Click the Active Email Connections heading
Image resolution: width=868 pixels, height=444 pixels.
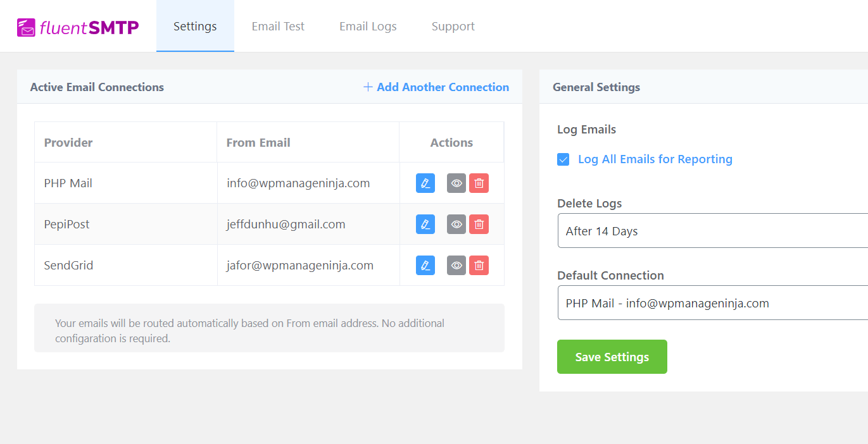click(x=97, y=87)
